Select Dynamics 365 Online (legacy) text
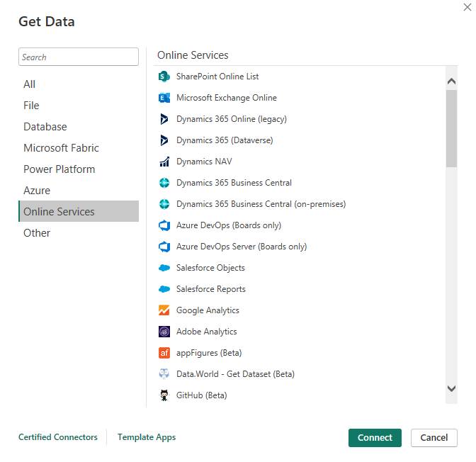Screen dimensions: 476x462 tap(232, 119)
